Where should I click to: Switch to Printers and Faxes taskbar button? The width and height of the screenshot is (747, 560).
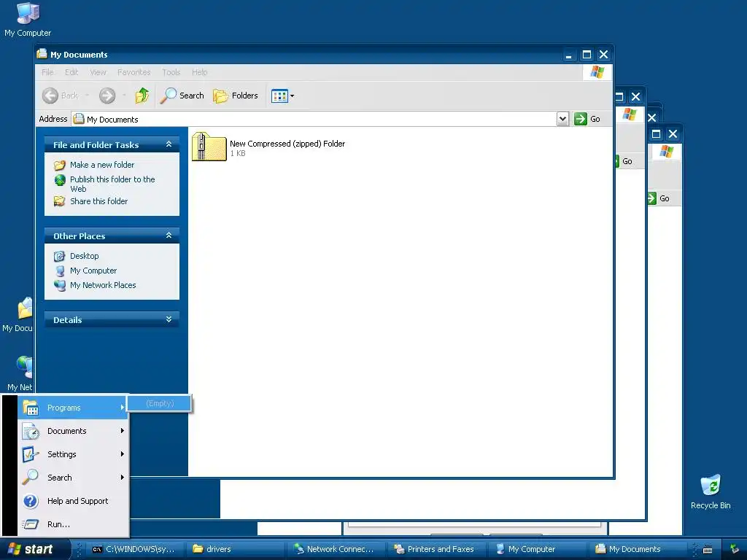[x=436, y=549]
